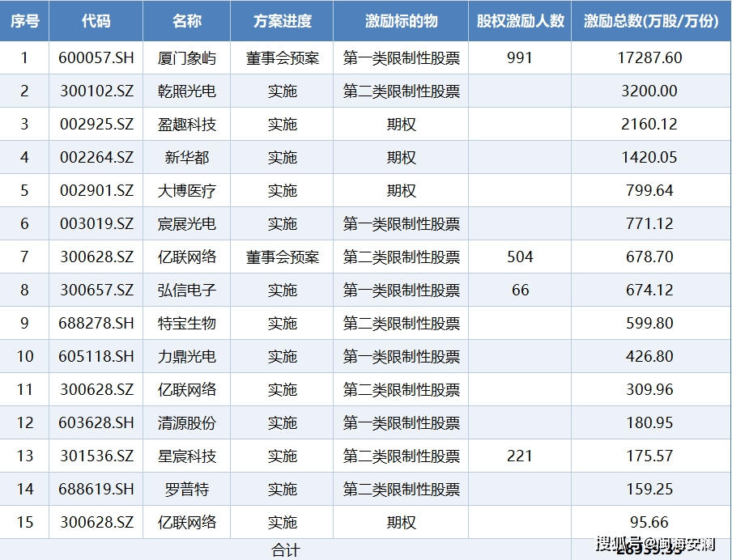Click the 名称 column header
Image resolution: width=732 pixels, height=560 pixels.
pos(187,20)
